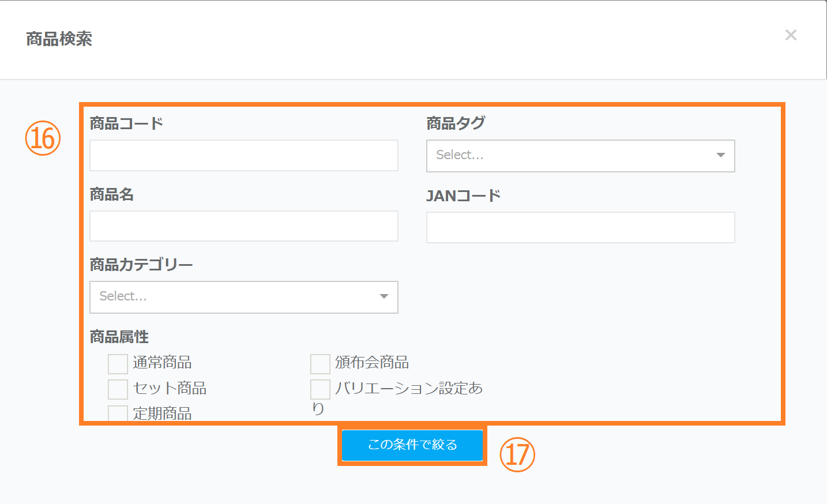This screenshot has height=504, width=827.
Task: Check the 通常商品 checkbox
Action: click(118, 364)
